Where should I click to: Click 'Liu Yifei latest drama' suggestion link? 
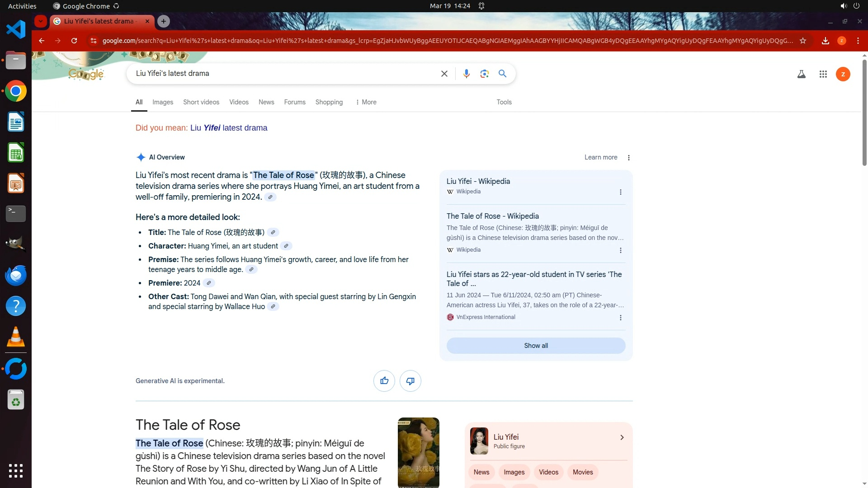(228, 128)
